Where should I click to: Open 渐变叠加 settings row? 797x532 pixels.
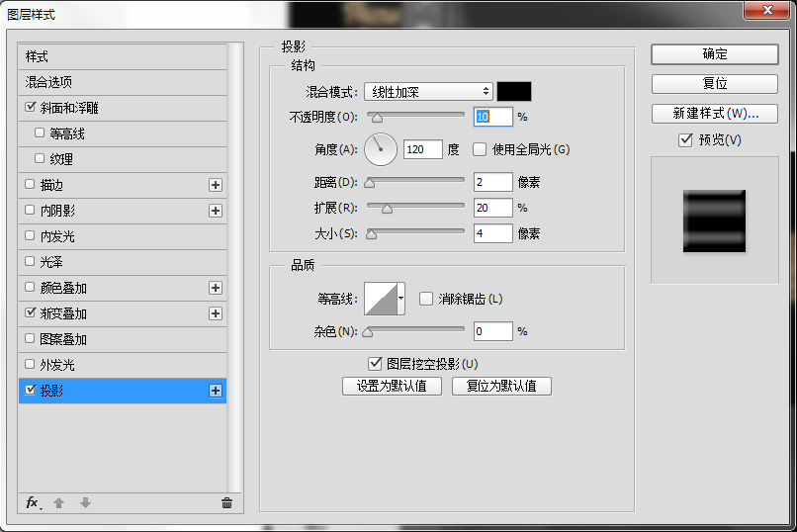coord(123,313)
